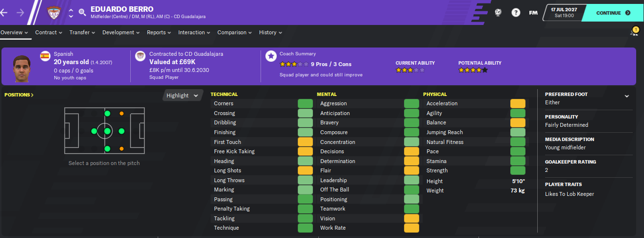Open the Development menu
This screenshot has width=644, height=238.
(121, 32)
